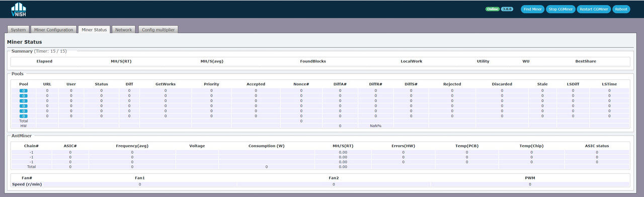
Task: Click the Consumption (W) column header
Action: [x=266, y=146]
